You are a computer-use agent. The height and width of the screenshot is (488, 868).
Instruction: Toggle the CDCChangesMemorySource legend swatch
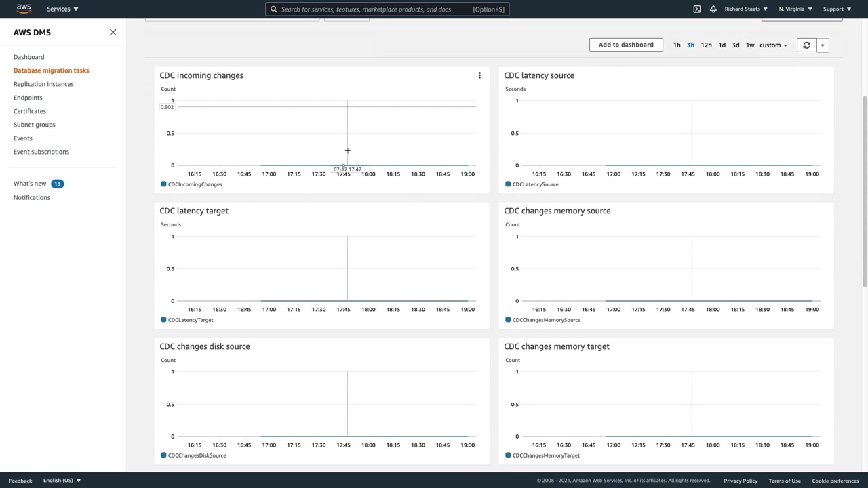pyautogui.click(x=508, y=320)
